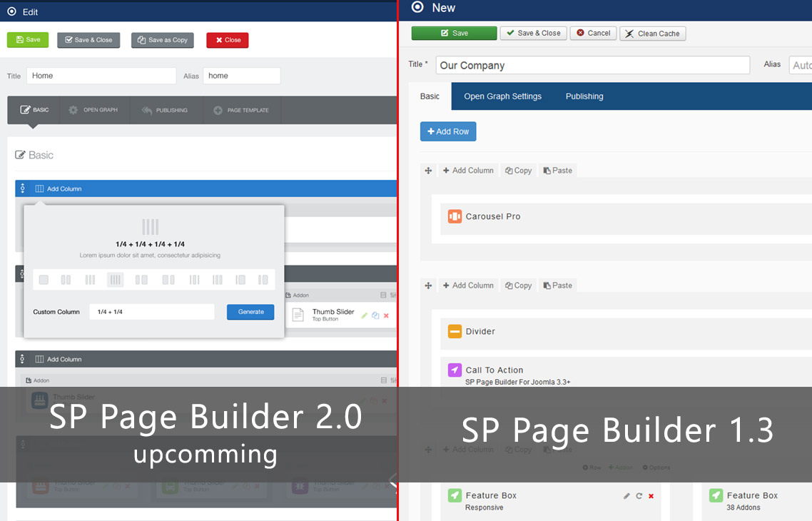This screenshot has height=521, width=812.
Task: Click the Clean Cache button
Action: pyautogui.click(x=652, y=34)
